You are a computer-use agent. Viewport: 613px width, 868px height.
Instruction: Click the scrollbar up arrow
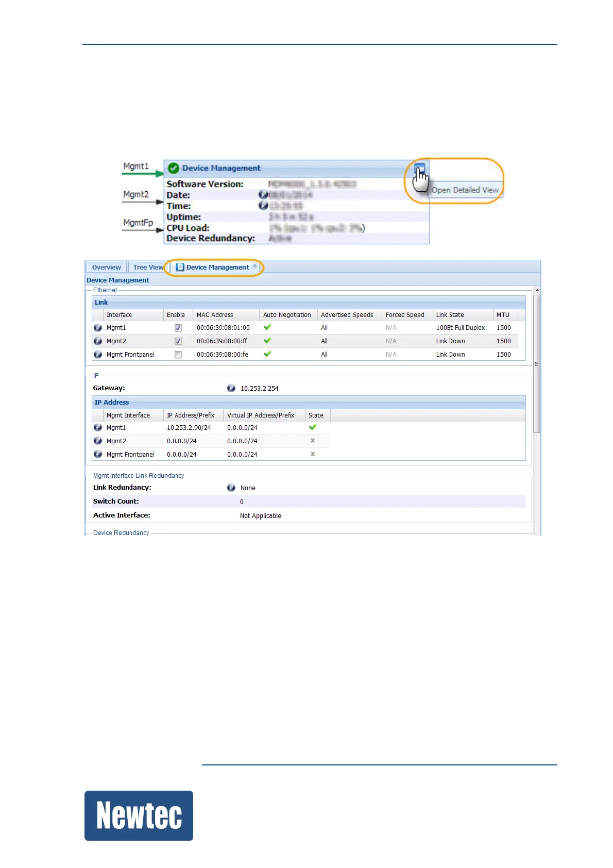click(537, 291)
